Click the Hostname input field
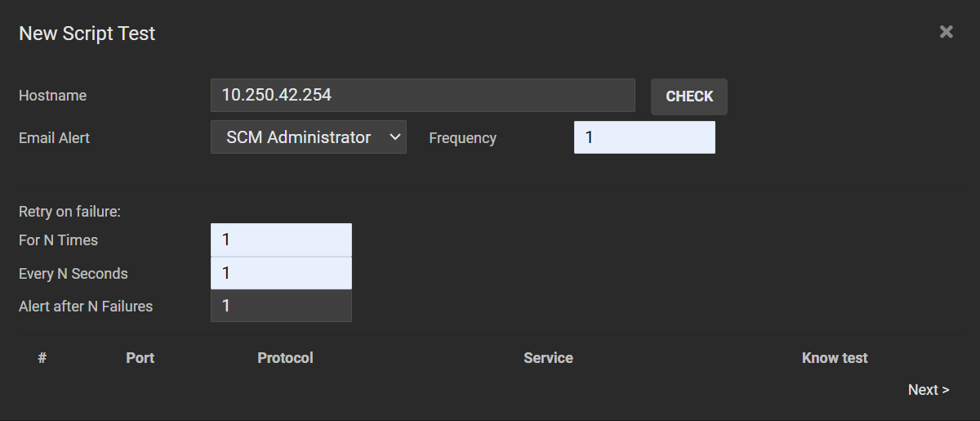 (x=422, y=95)
